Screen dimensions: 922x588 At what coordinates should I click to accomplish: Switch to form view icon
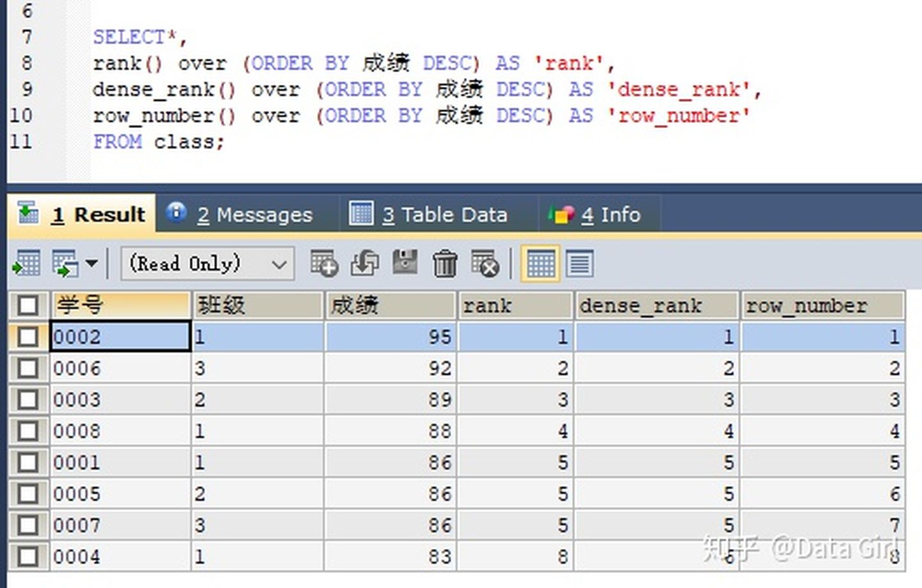[x=579, y=263]
